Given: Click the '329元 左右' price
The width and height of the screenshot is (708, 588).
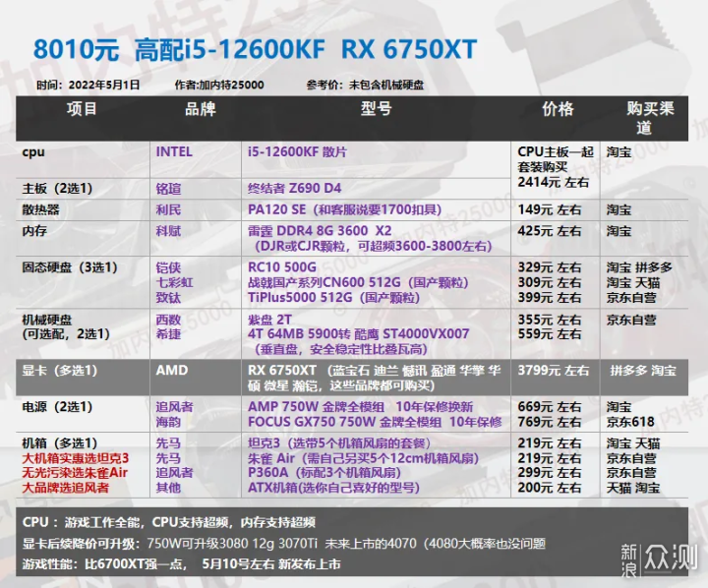Looking at the screenshot, I should point(549,267).
